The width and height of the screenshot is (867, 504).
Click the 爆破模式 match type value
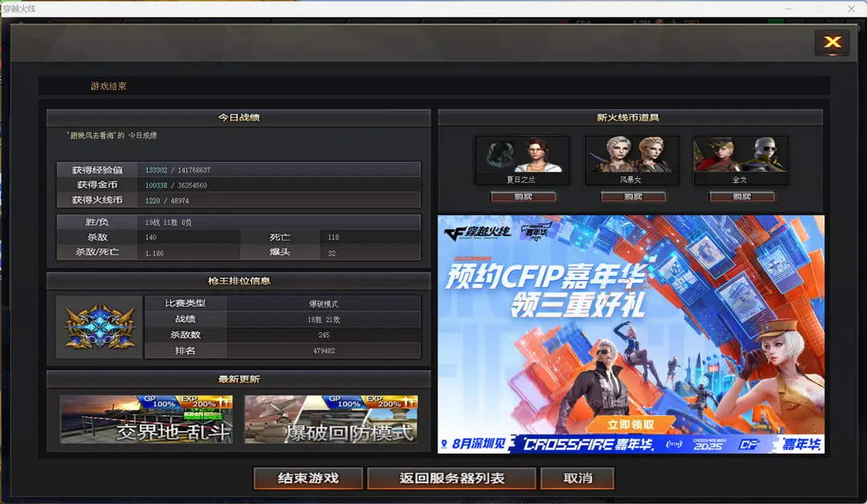pyautogui.click(x=324, y=304)
